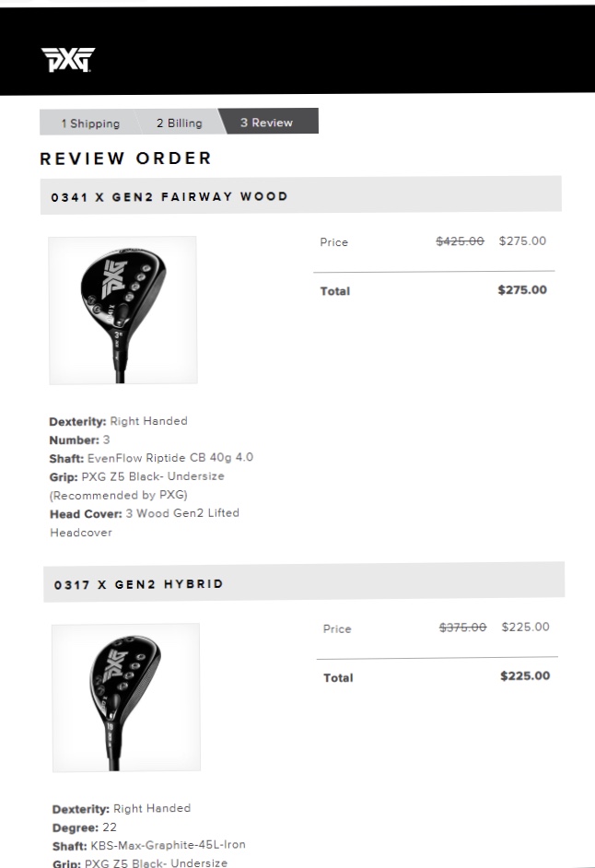Click the PXG logo in the header
Image resolution: width=595 pixels, height=868 pixels.
67,60
